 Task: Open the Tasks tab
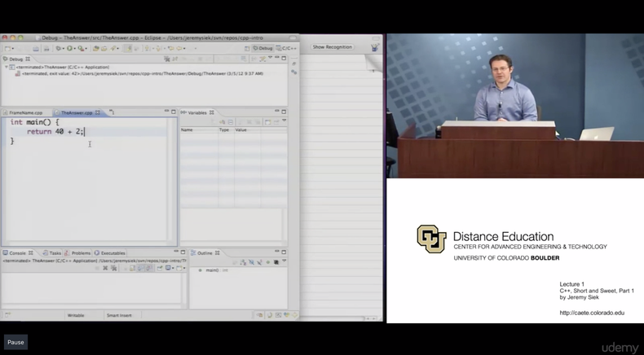(x=55, y=253)
